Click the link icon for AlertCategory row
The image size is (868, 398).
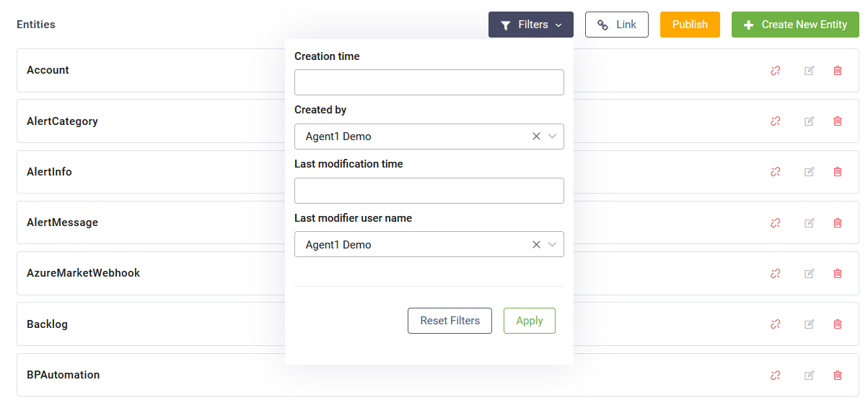click(x=776, y=121)
